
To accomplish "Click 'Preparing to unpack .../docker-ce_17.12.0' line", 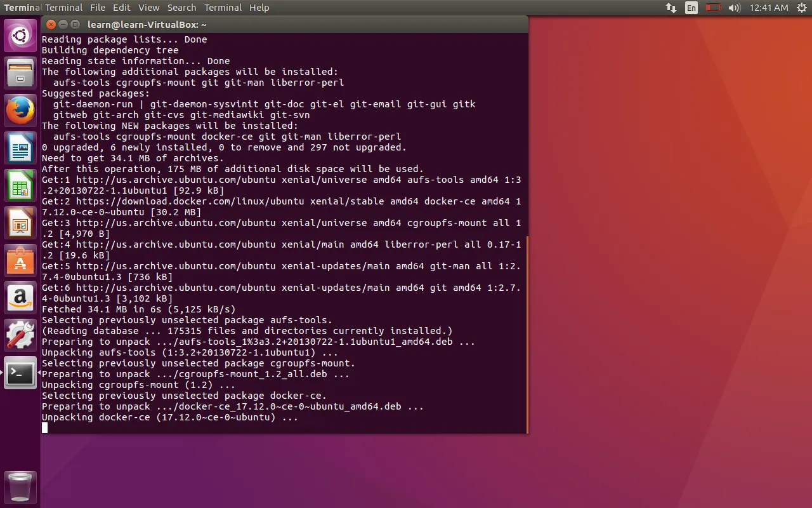I will 233,406.
